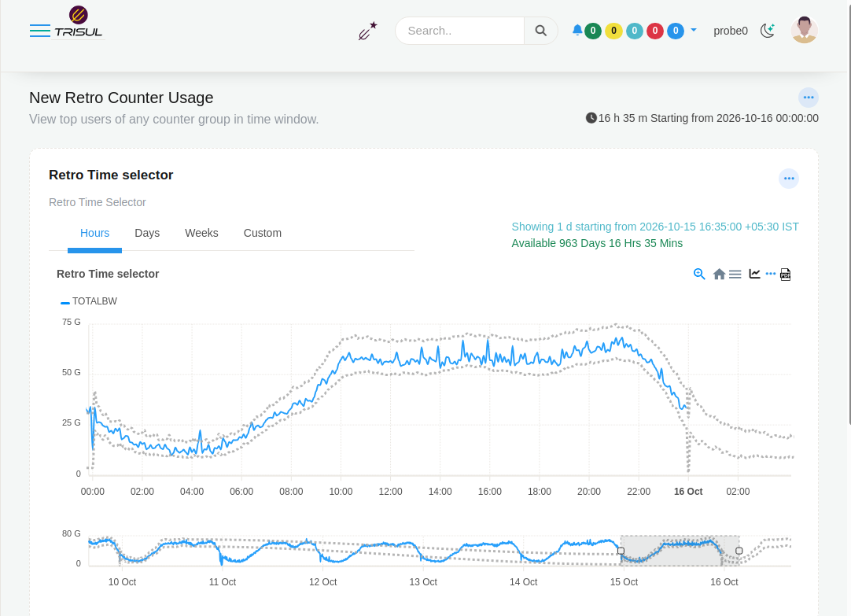
Task: Select the chart zoom-in magnifier tool
Action: (699, 274)
